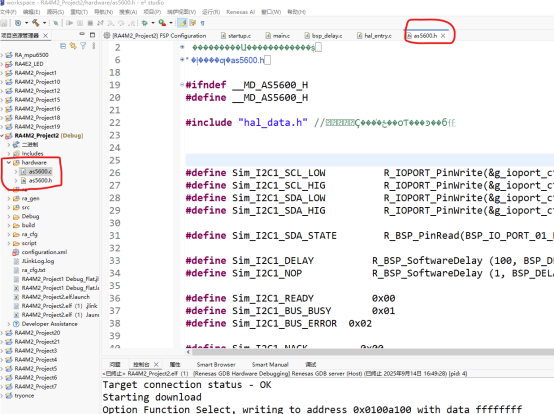Switch to Smart Manual bottom tab

[270, 365]
